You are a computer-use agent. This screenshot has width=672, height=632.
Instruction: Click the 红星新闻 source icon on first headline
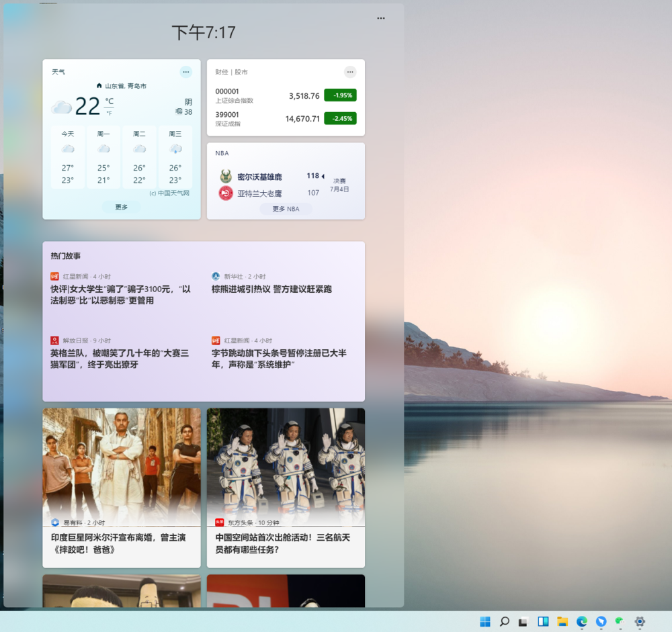pyautogui.click(x=54, y=276)
